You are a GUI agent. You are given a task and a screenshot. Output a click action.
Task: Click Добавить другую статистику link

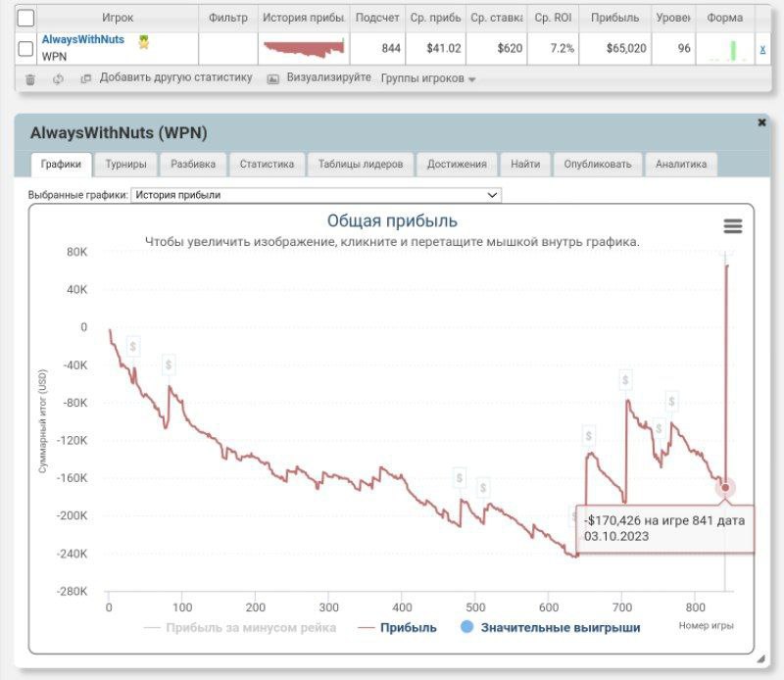174,77
